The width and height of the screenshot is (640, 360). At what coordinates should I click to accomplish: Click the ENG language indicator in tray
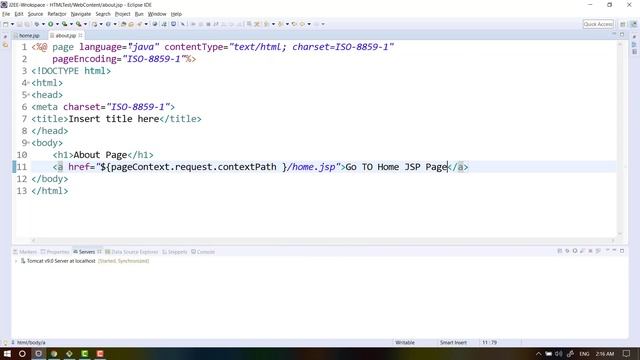584,354
